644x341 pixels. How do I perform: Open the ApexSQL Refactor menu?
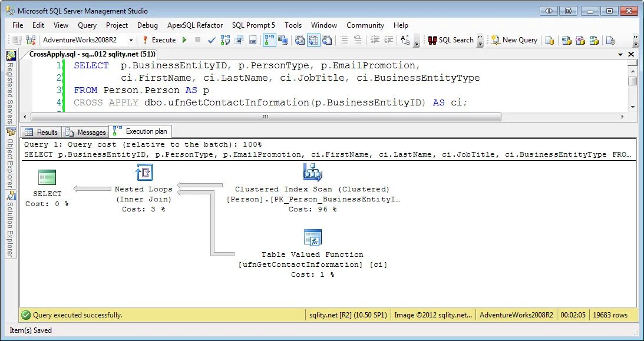[195, 25]
